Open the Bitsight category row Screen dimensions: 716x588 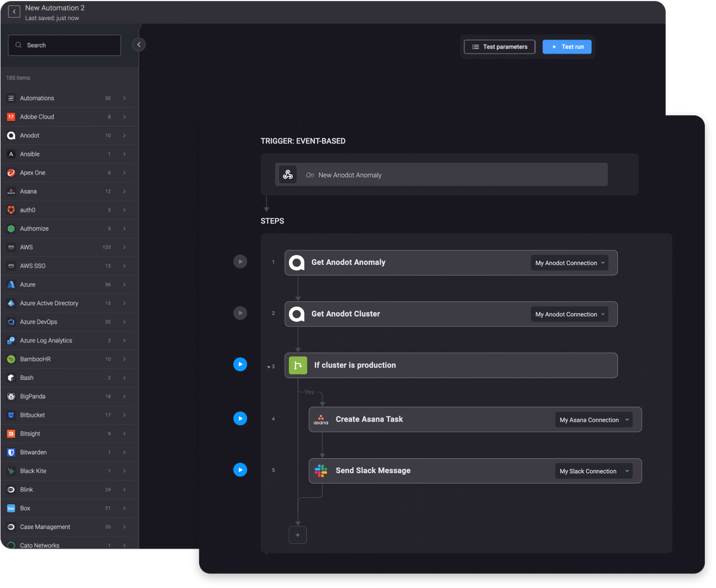click(x=68, y=433)
